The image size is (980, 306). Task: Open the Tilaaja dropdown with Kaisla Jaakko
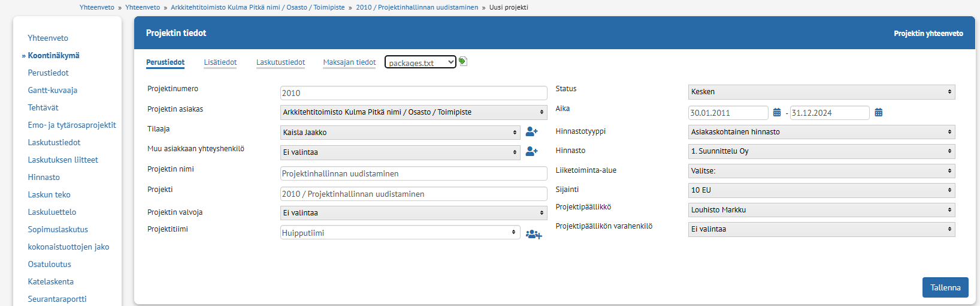pos(400,133)
